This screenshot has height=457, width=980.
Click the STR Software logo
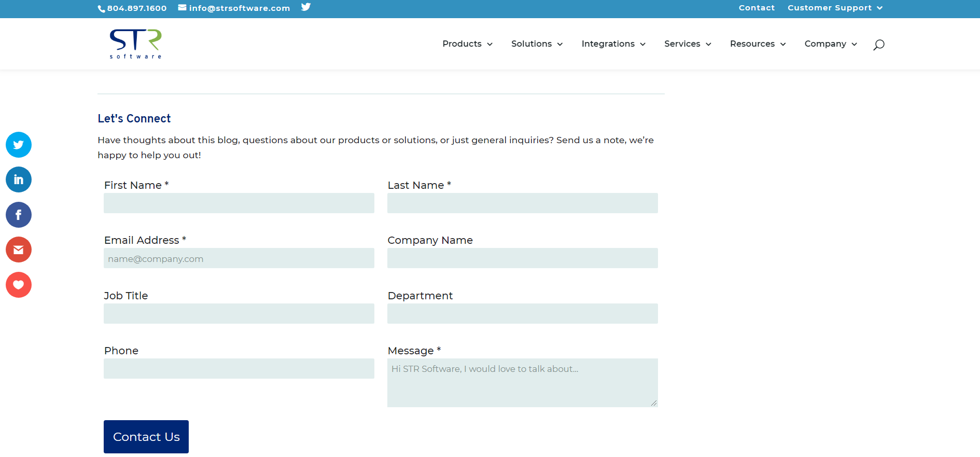point(135,44)
